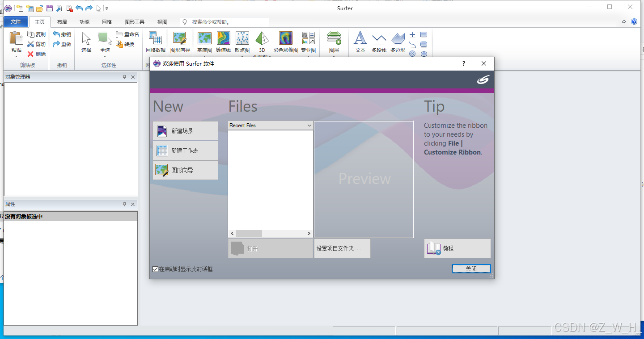Click the 设置项目文件夹... button
Image resolution: width=644 pixels, height=339 pixels.
342,248
